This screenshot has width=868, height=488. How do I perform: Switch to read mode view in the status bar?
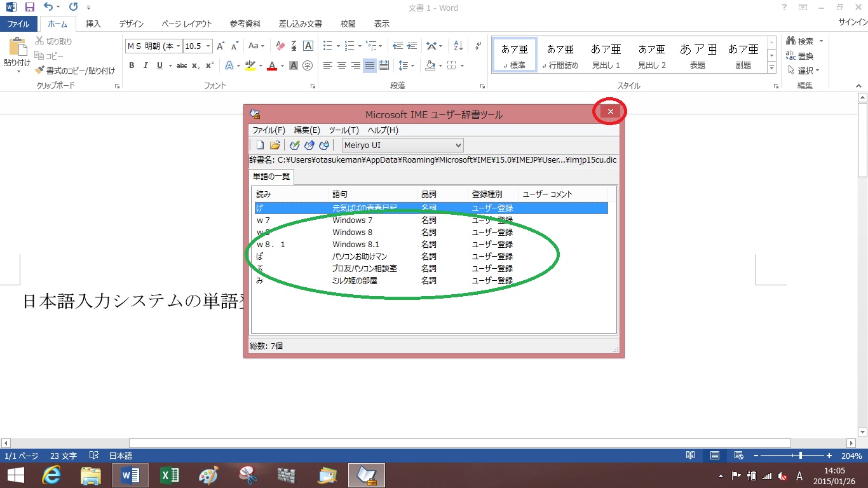691,456
